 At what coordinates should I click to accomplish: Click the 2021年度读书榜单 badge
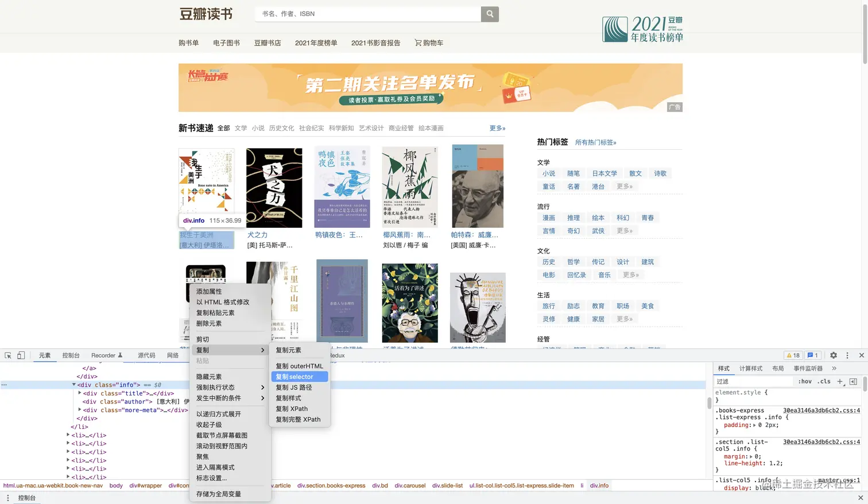(642, 29)
